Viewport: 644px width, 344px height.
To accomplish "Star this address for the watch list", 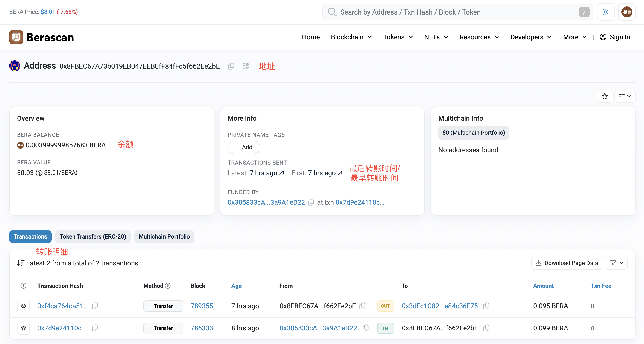I will click(x=605, y=96).
